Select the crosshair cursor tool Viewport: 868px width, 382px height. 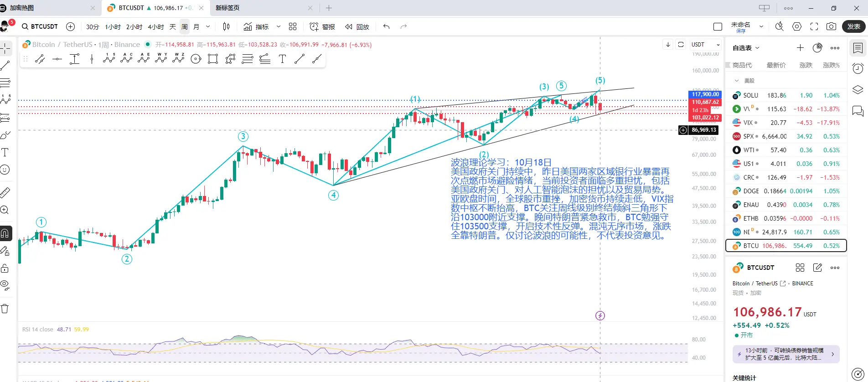5,48
